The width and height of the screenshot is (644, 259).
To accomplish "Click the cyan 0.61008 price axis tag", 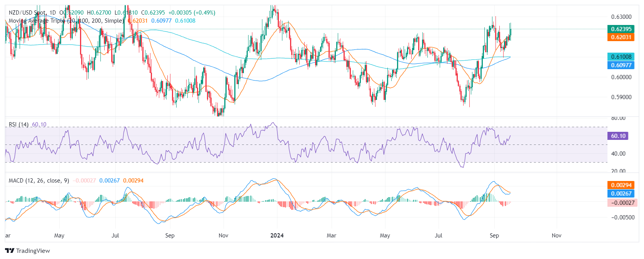I will click(621, 57).
